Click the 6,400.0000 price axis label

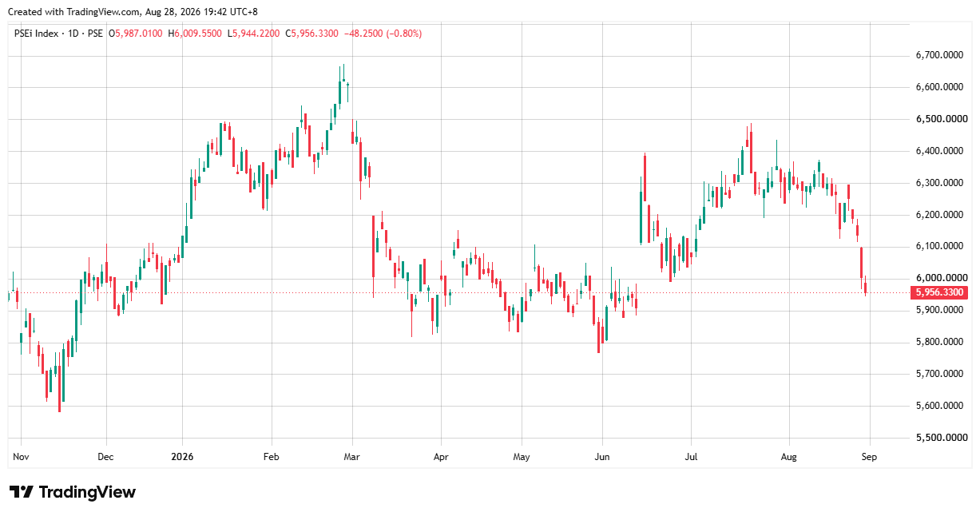[x=938, y=151]
